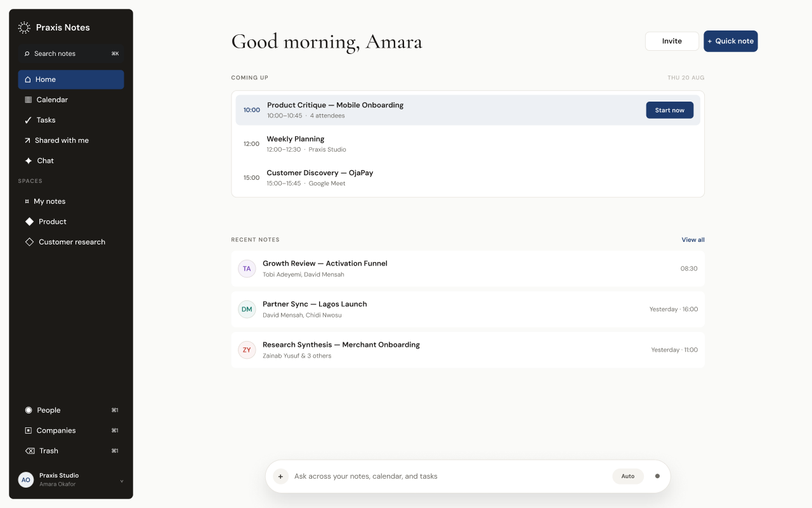Click the Calendar grid icon
The height and width of the screenshot is (508, 812).
[28, 100]
